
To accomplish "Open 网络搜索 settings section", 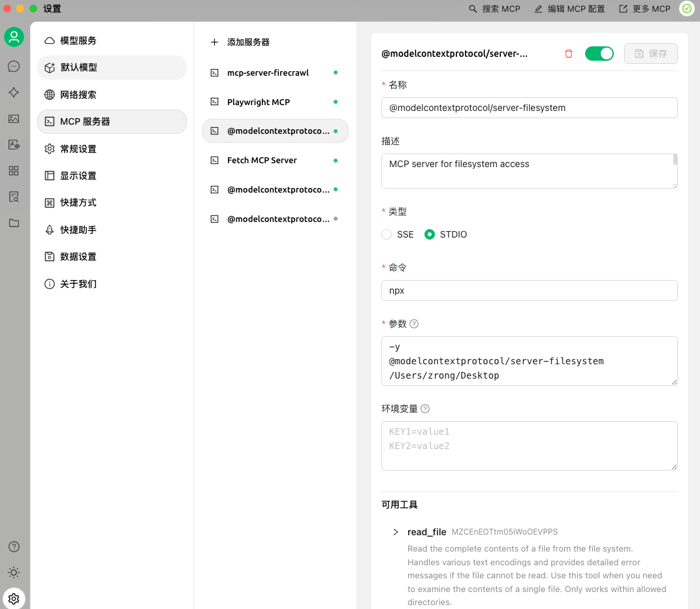I will (112, 95).
